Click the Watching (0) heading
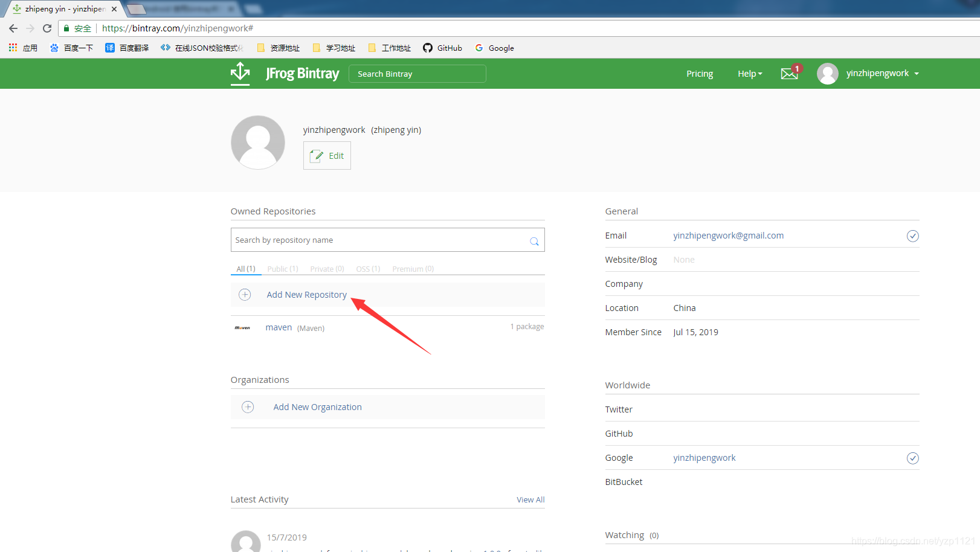This screenshot has width=980, height=552. point(632,535)
